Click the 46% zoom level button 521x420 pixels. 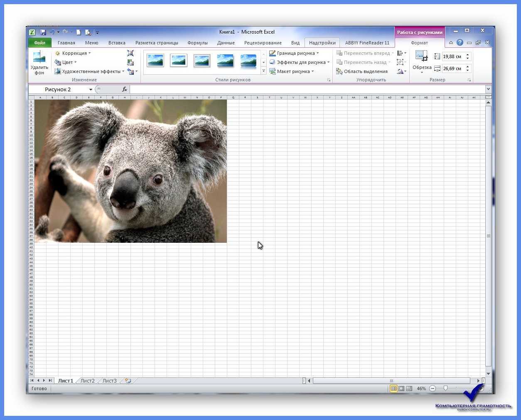click(421, 388)
